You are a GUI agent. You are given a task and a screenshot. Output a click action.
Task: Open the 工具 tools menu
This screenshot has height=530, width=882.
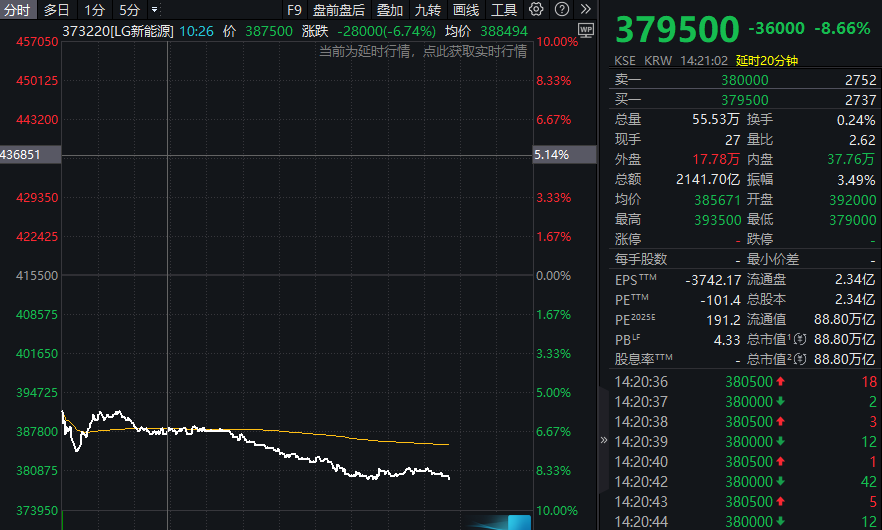(x=504, y=10)
